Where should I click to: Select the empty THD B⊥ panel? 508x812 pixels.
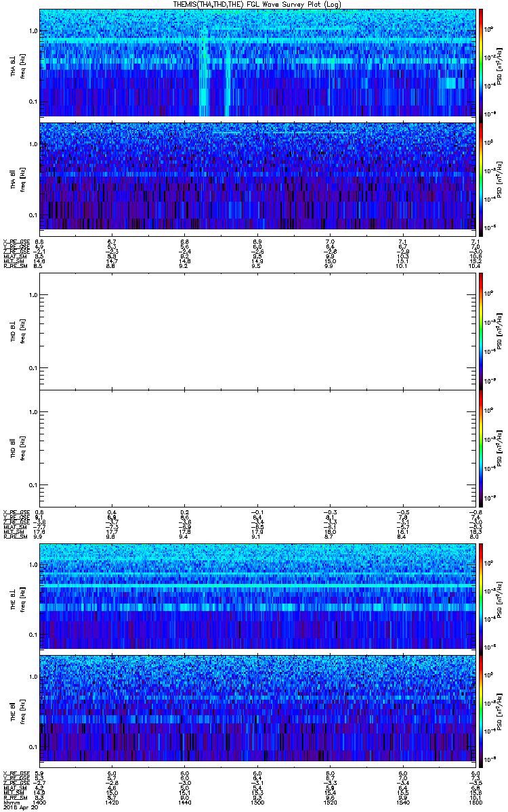[x=257, y=331]
